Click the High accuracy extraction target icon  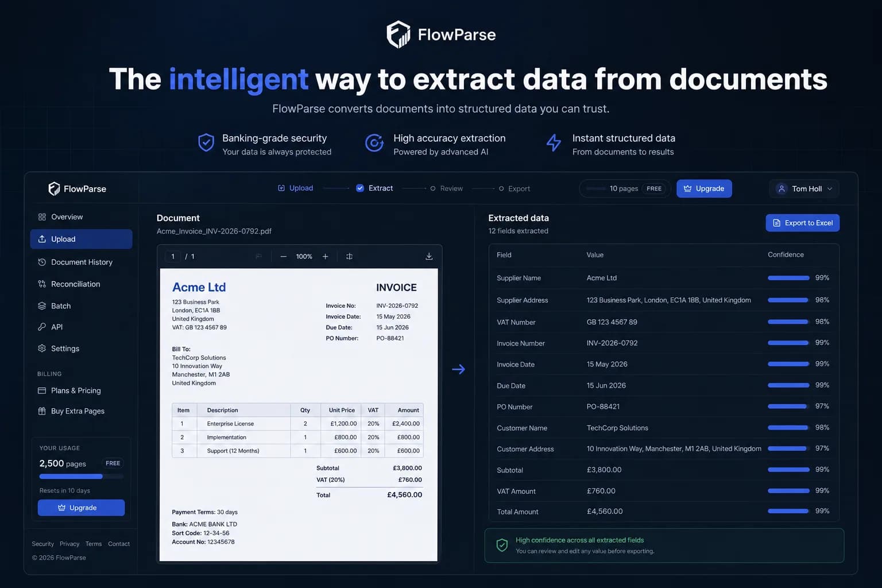(374, 142)
